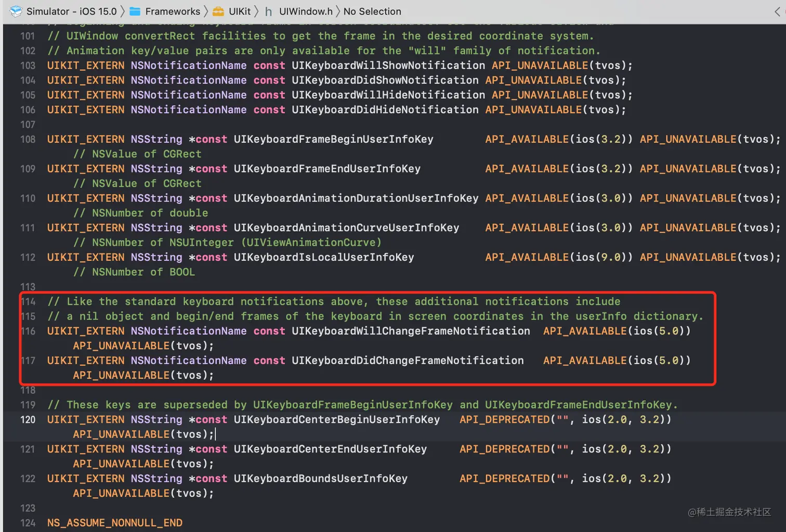Click the Simulator icon in the jump bar
Viewport: 786px width, 532px height.
point(16,11)
